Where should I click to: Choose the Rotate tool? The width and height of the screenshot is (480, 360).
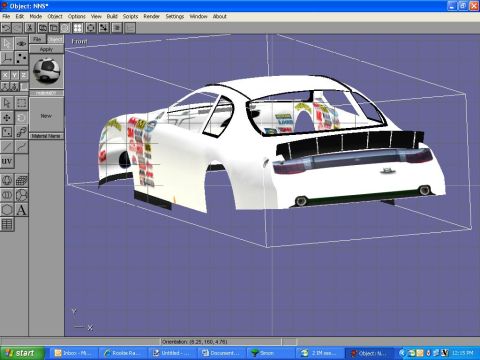tap(21, 118)
